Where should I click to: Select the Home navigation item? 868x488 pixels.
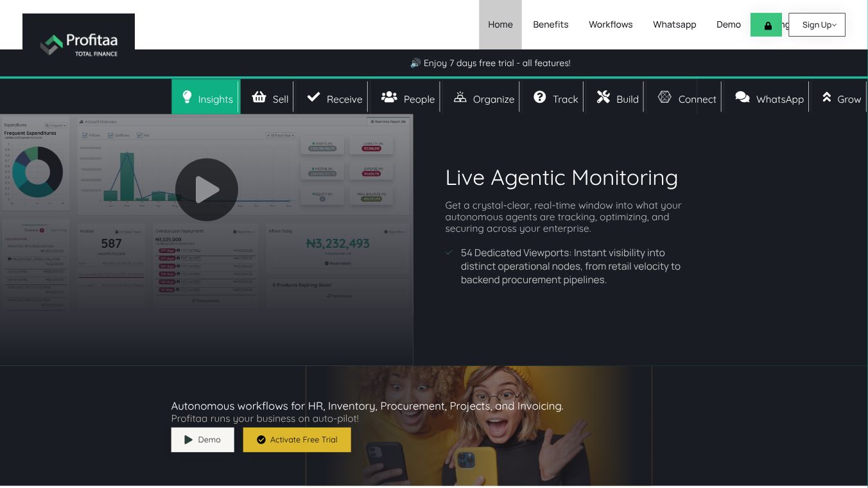pos(500,24)
